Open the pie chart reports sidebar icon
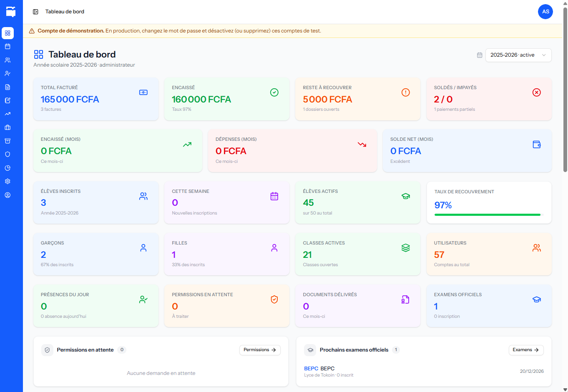Screen dimensions: 568x392 (x=8, y=168)
